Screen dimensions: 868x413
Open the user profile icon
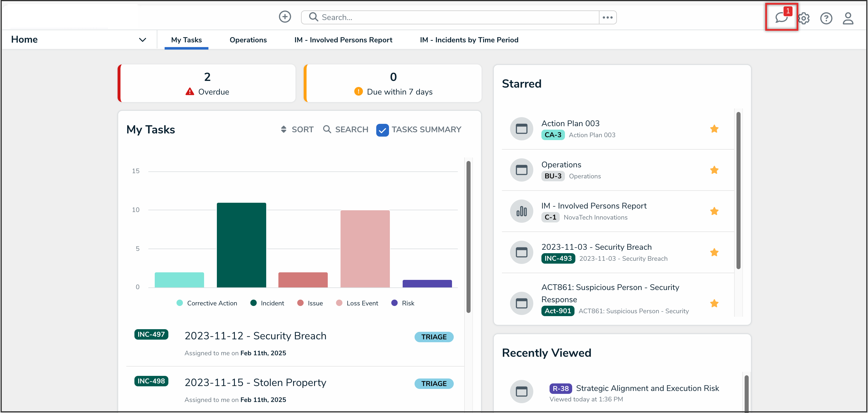[847, 19]
